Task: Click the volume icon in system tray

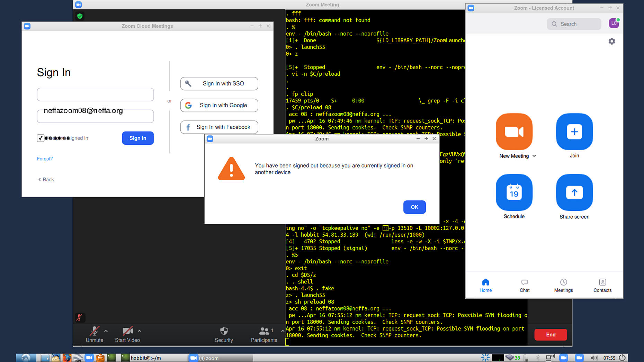Action: tap(594, 358)
